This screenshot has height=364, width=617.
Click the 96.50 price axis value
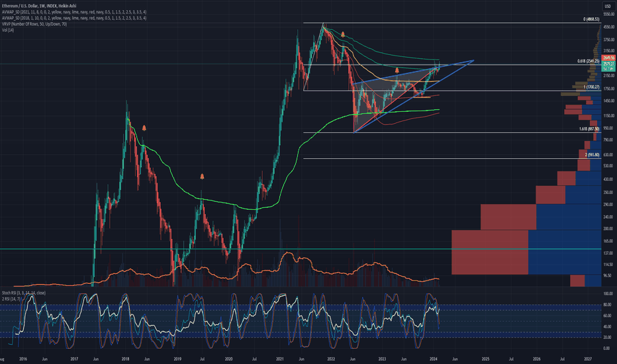point(608,276)
